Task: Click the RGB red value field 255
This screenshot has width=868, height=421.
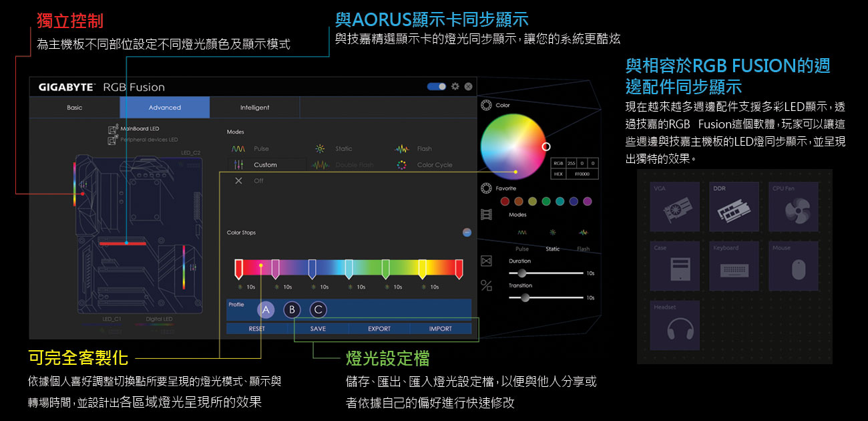Action: (x=571, y=163)
